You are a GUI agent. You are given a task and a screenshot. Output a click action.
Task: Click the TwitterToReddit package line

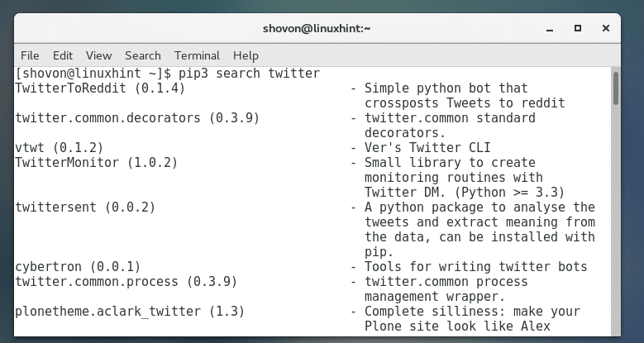pos(100,88)
